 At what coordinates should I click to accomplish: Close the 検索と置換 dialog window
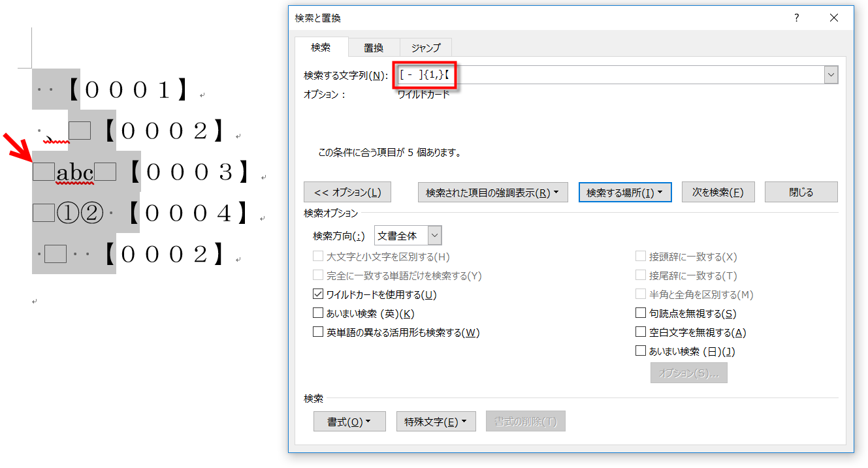pyautogui.click(x=833, y=18)
